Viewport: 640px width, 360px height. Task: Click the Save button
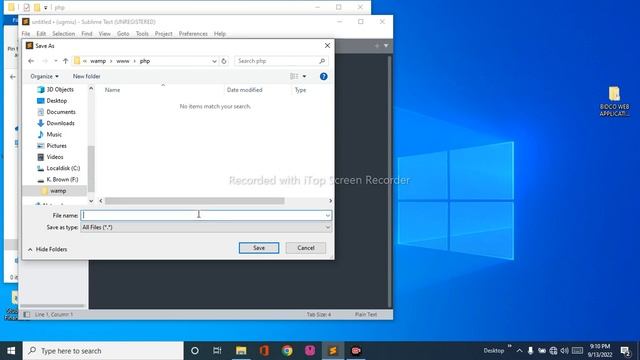point(259,248)
